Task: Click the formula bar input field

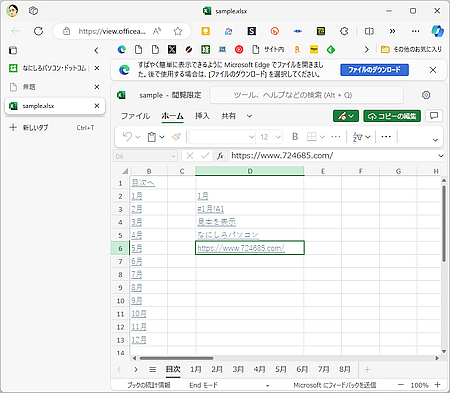Action: tap(333, 156)
